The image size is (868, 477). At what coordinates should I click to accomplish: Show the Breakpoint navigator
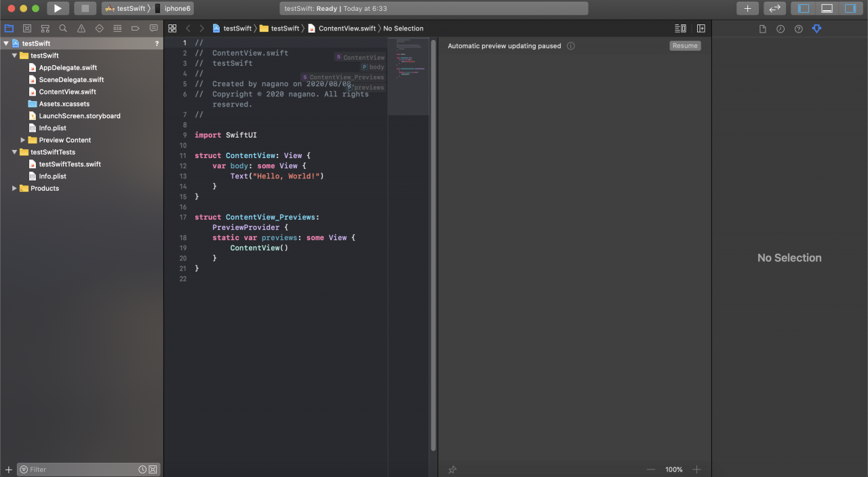136,28
